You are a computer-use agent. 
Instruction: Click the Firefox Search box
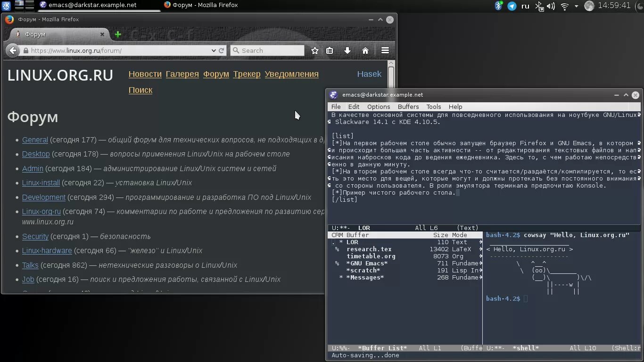(267, 50)
